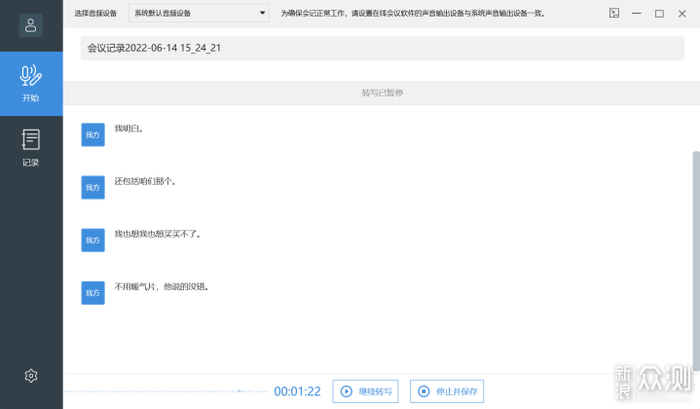This screenshot has width=700, height=409.
Task: Close the meeting recorder window
Action: [682, 13]
